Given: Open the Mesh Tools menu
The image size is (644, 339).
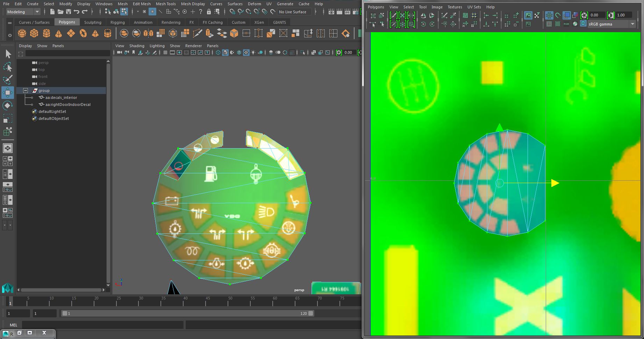Looking at the screenshot, I should [165, 4].
